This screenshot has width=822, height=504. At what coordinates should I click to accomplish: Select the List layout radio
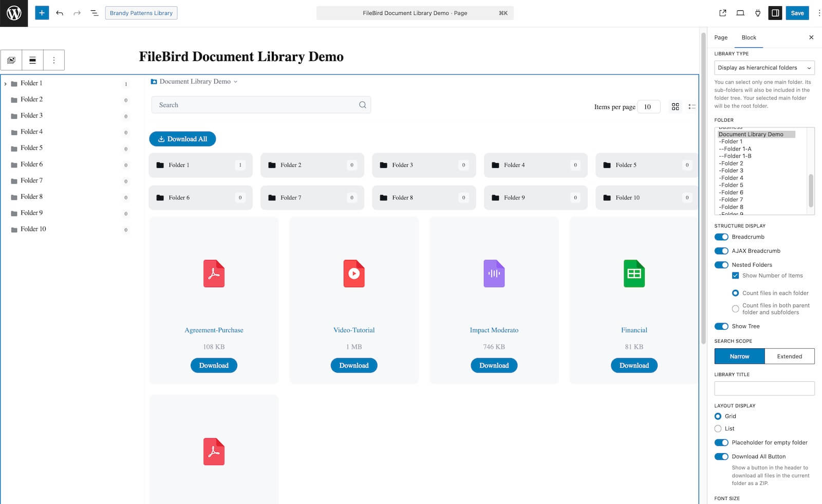pos(718,428)
